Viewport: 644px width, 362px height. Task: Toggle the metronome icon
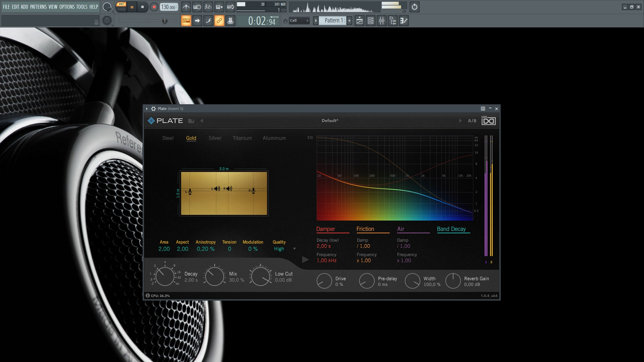186,7
